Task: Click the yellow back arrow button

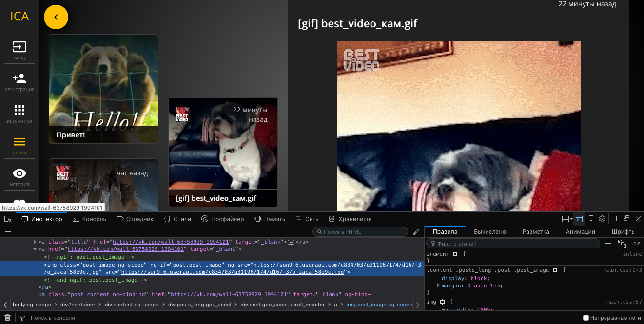Action: point(56,17)
